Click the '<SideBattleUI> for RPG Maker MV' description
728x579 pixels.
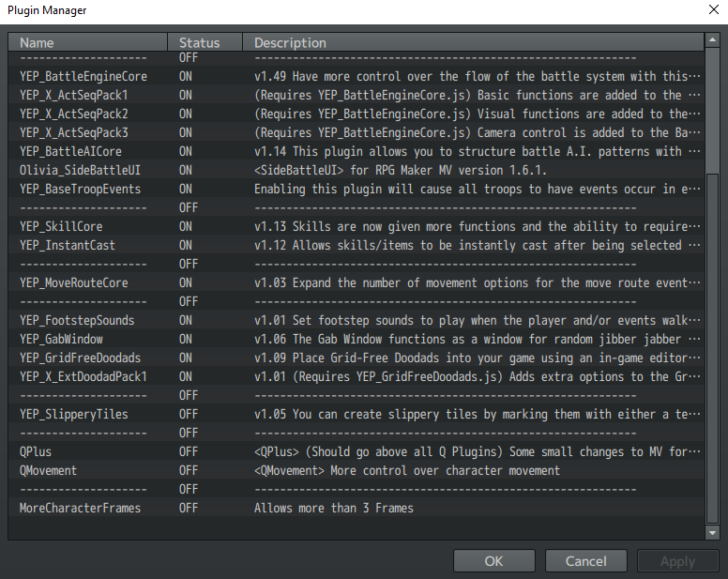pyautogui.click(x=401, y=171)
